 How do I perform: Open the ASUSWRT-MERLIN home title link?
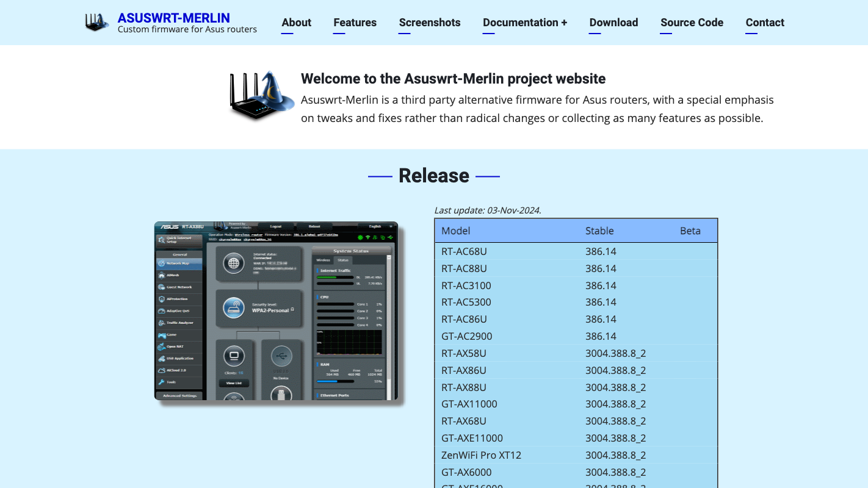point(174,18)
